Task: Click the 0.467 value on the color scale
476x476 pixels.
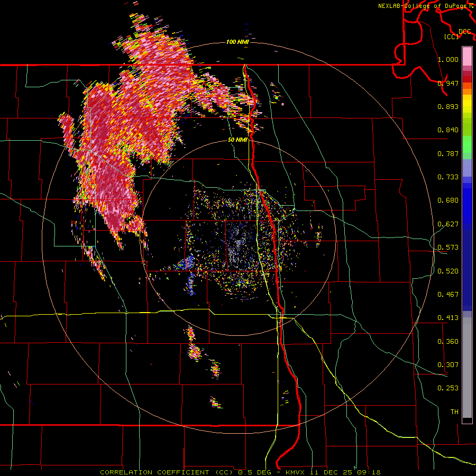Action: coord(448,295)
